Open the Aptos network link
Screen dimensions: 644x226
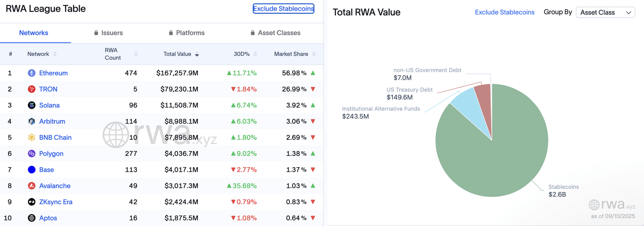click(48, 218)
